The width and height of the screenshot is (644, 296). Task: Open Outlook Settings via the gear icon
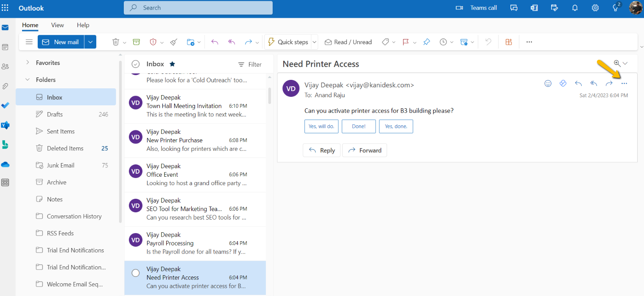point(595,8)
